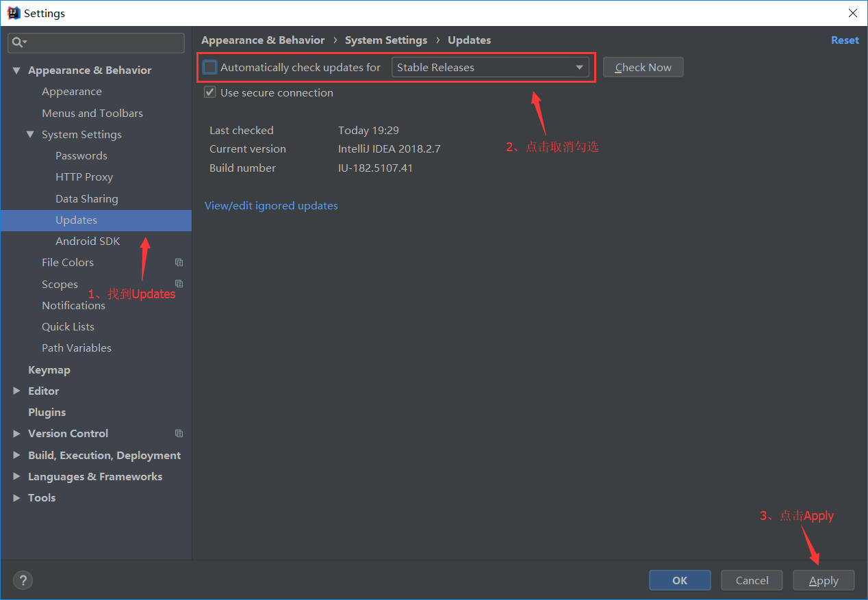Viewport: 868px width, 600px height.
Task: Select Plugins in the sidebar
Action: point(47,412)
